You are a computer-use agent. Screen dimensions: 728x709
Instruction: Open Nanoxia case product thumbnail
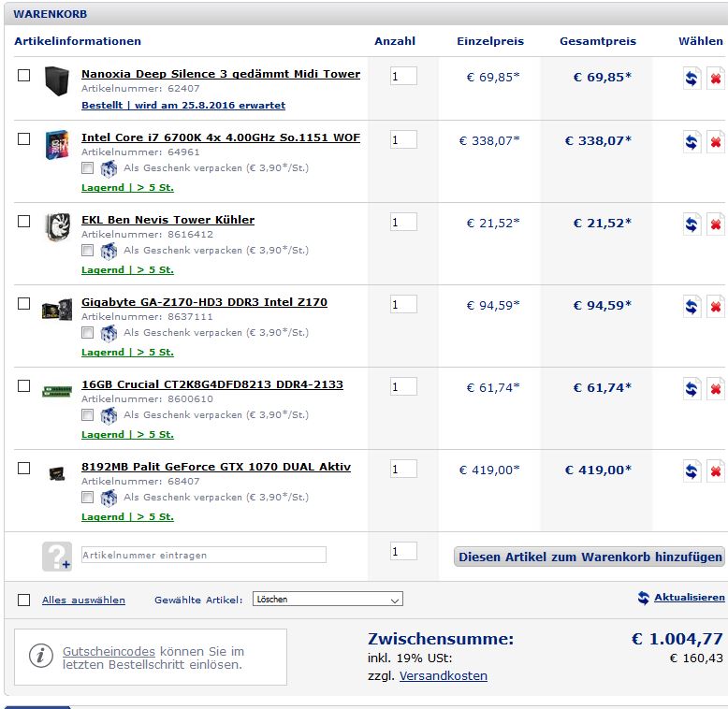coord(57,80)
